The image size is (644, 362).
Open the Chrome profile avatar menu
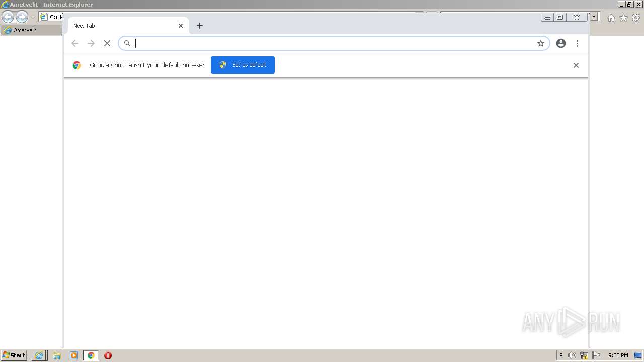point(561,43)
